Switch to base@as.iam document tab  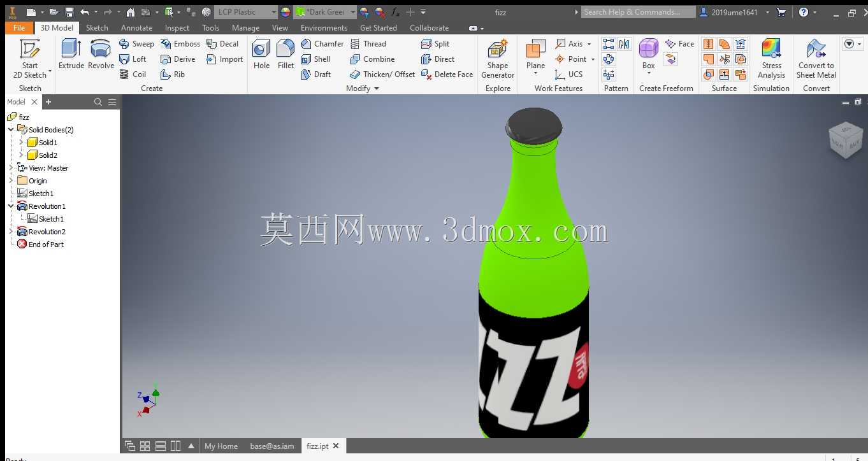(x=272, y=446)
